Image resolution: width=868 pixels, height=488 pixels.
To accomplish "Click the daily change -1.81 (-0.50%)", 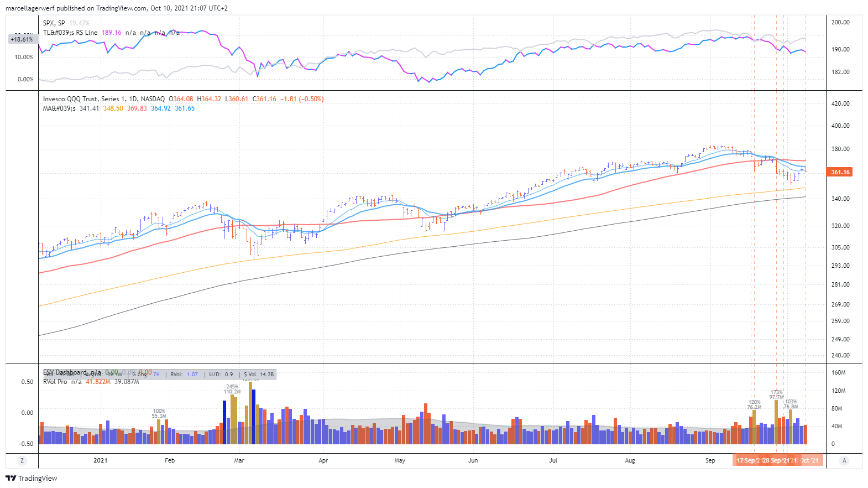I will (x=302, y=99).
